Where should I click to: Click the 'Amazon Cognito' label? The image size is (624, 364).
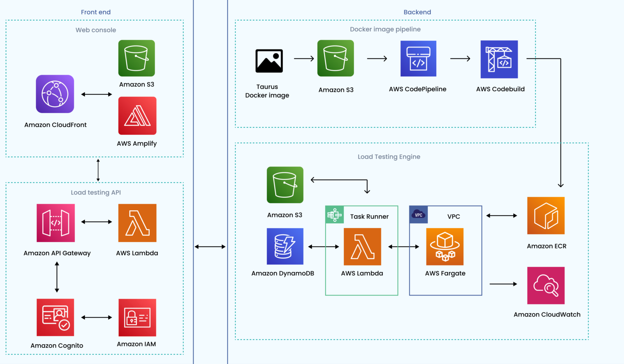[x=57, y=346]
